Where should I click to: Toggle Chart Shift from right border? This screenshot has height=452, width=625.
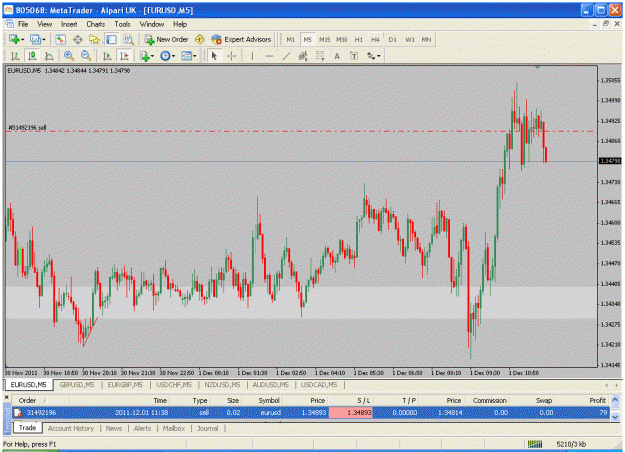(124, 56)
